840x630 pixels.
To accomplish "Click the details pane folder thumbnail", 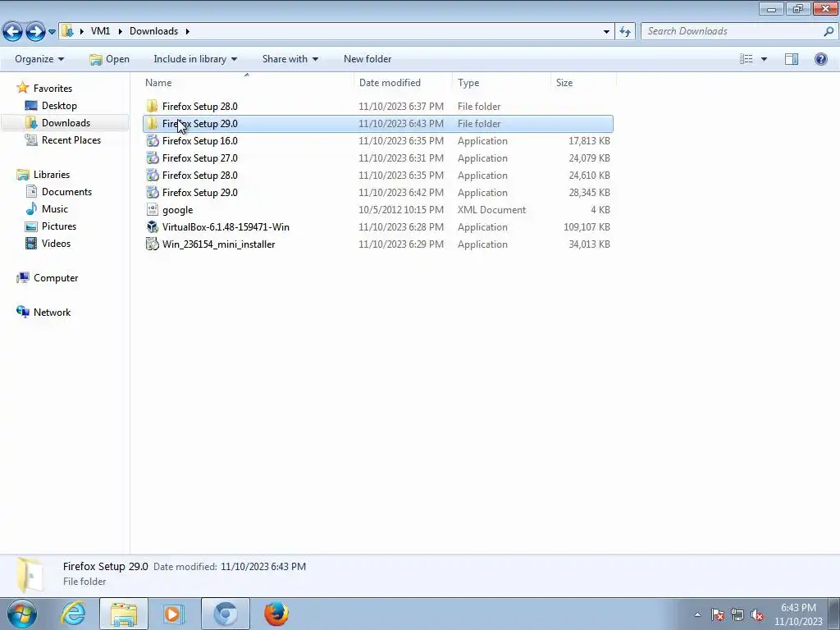I will (x=29, y=575).
